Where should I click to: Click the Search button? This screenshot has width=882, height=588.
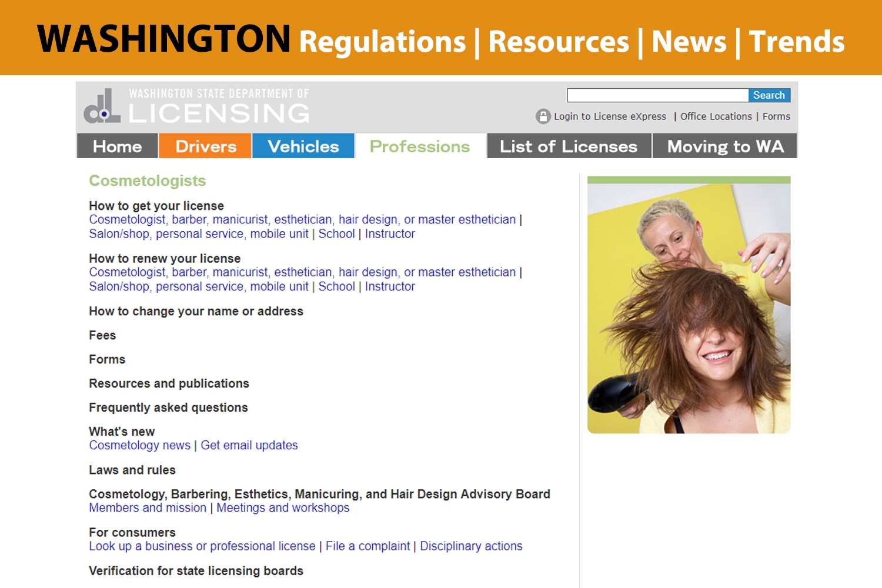(x=769, y=95)
